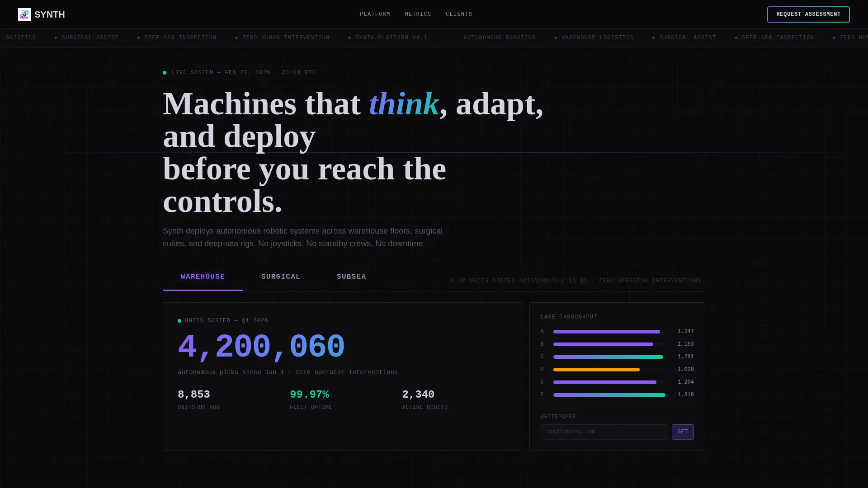868x488 pixels.
Task: Click the Synth logo icon
Action: coord(24,14)
